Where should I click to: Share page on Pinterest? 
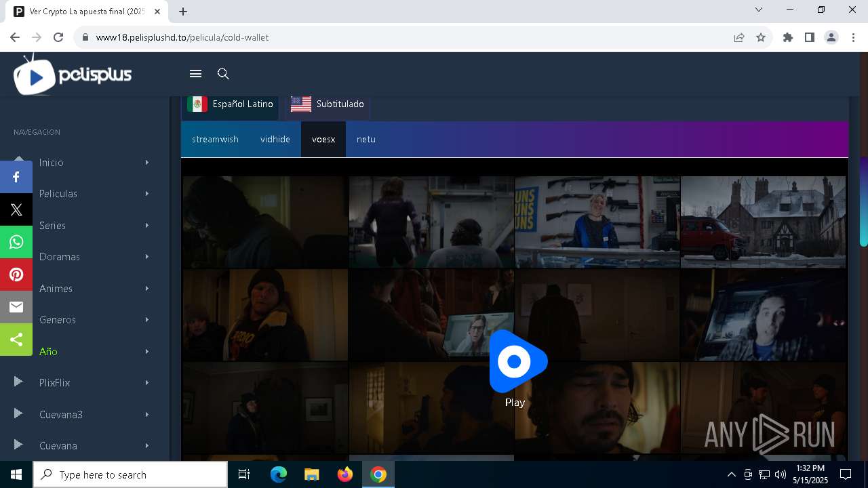pyautogui.click(x=16, y=274)
